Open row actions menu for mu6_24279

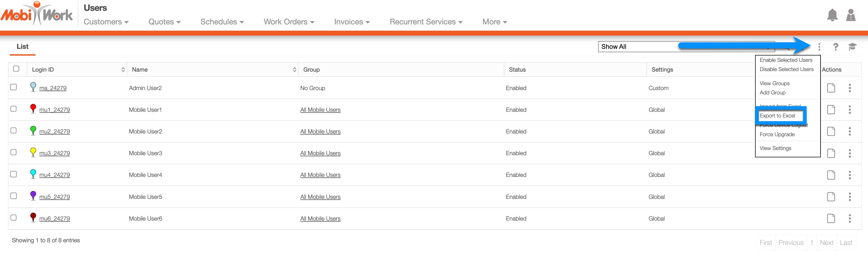coord(850,218)
